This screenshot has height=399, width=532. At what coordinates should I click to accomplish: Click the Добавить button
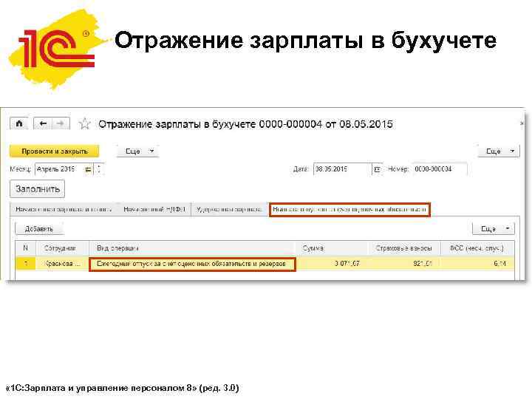pos(39,229)
